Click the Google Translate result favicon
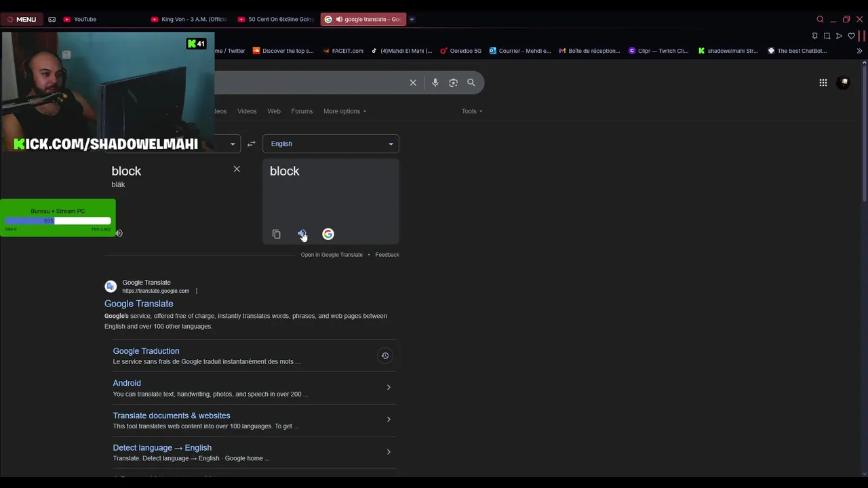 [111, 287]
